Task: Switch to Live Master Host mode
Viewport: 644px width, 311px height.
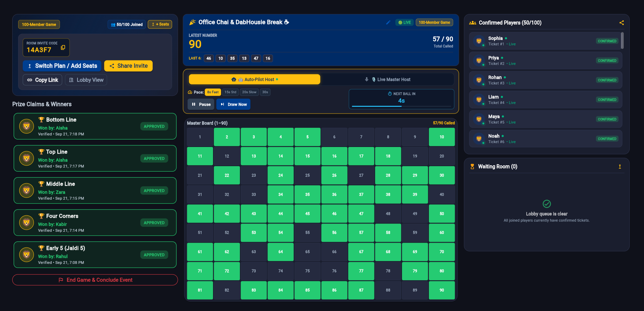Action: click(x=387, y=80)
